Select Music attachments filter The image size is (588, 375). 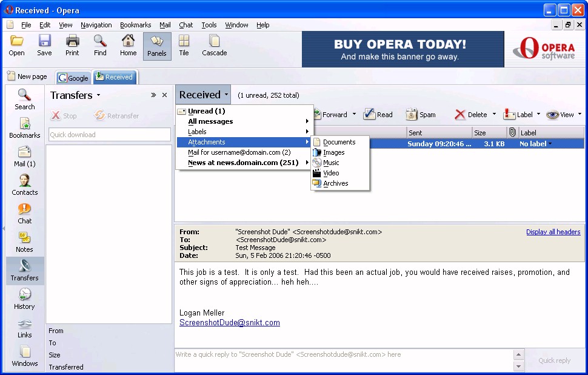pyautogui.click(x=339, y=163)
